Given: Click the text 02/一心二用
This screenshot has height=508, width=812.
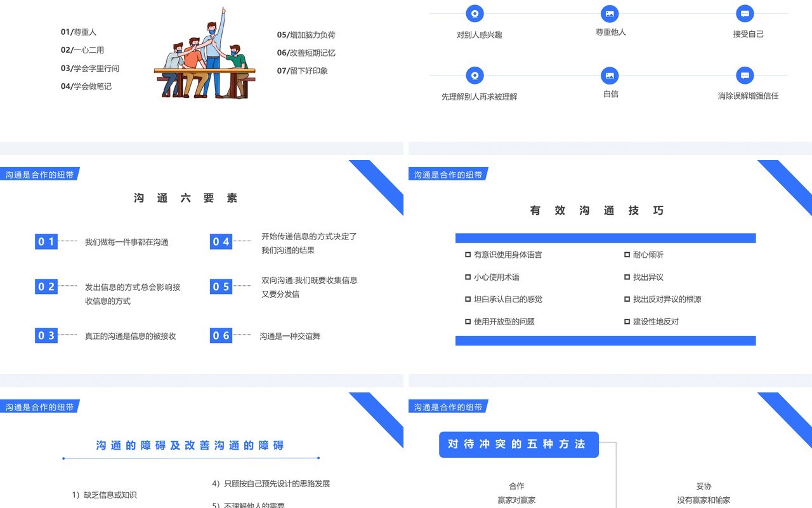Looking at the screenshot, I should pyautogui.click(x=82, y=50).
